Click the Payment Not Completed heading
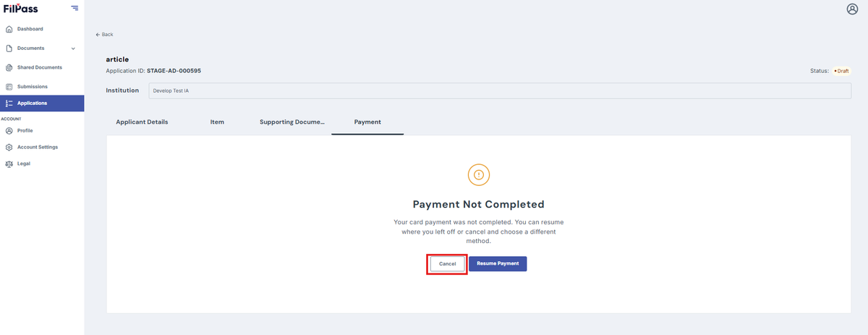This screenshot has width=868, height=335. 478,205
